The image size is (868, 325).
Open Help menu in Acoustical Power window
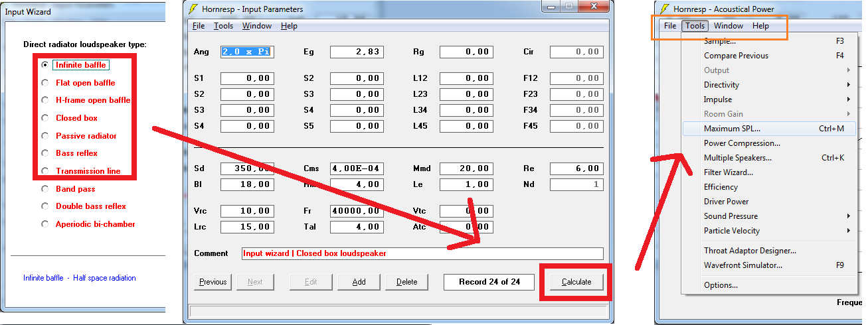(x=761, y=26)
